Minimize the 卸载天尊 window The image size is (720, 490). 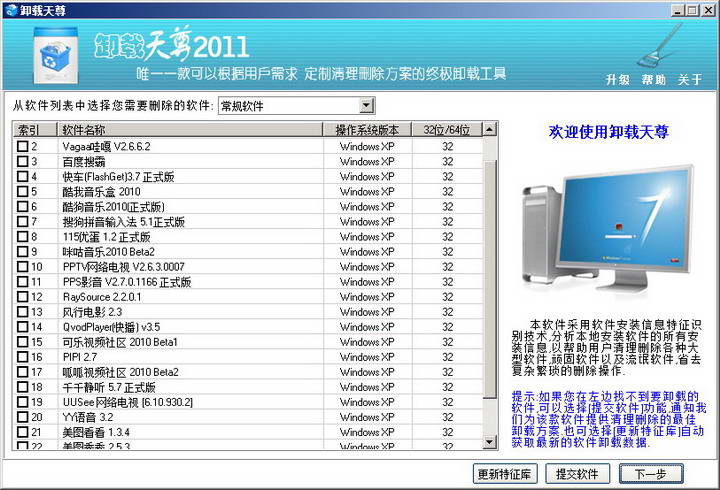(x=678, y=10)
